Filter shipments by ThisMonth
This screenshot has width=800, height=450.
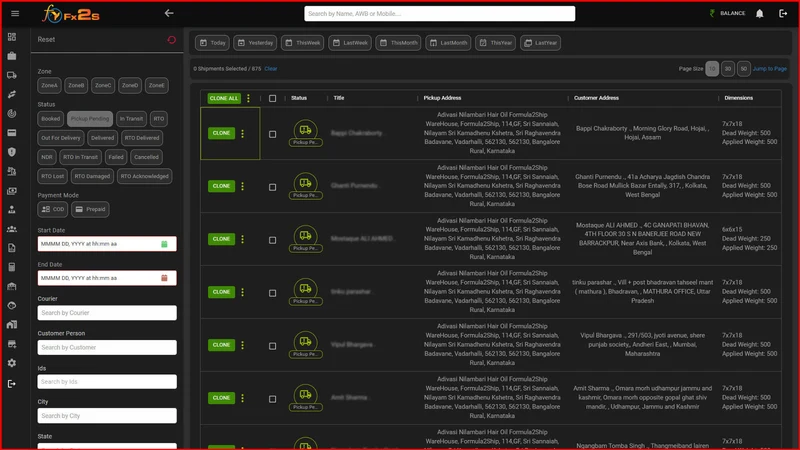pos(398,43)
